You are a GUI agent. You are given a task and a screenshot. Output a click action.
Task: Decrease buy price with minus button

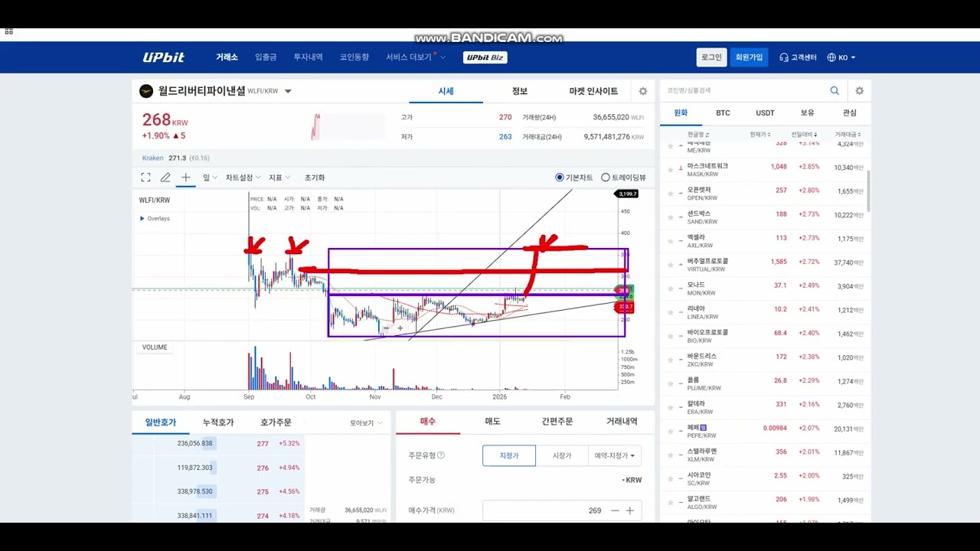tap(615, 510)
